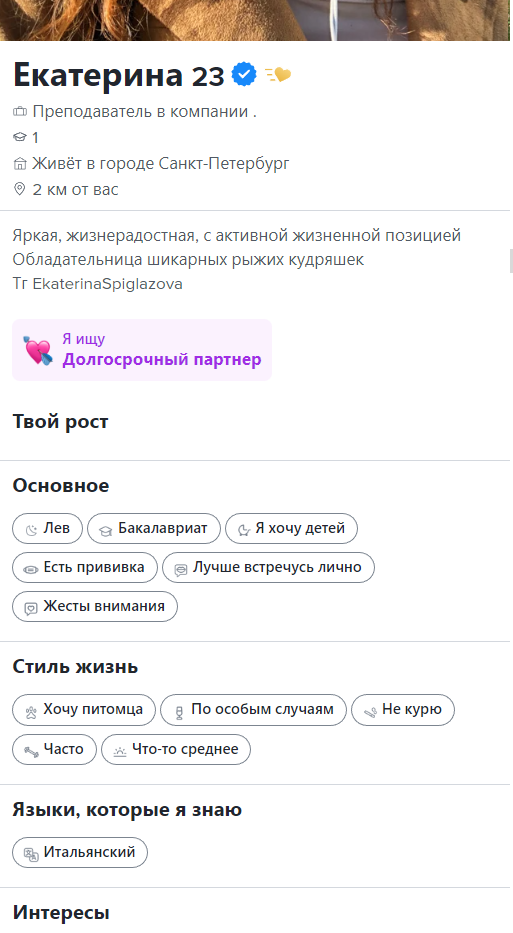513x933 pixels.
Task: Click the blue verified badge icon
Action: point(243,75)
